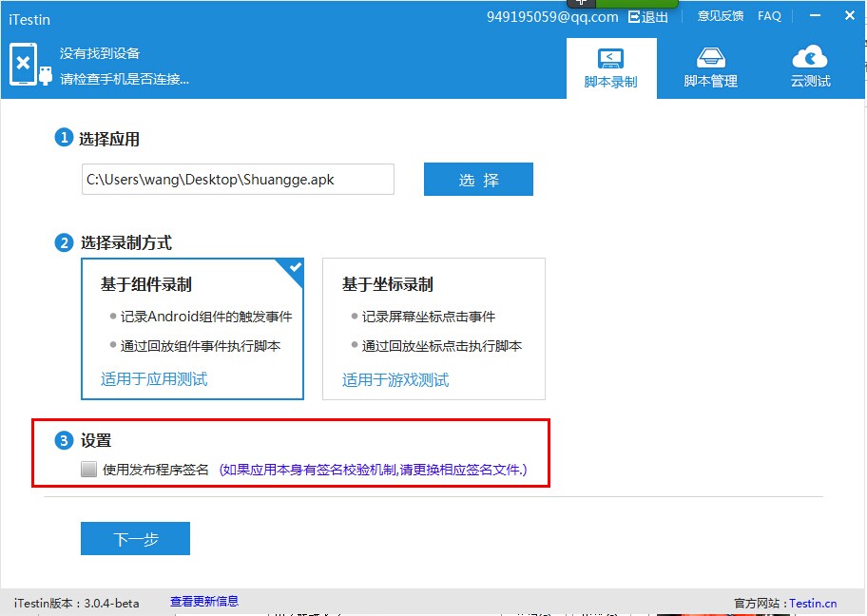Click the 适用于游戏测试 text
This screenshot has height=616, width=867.
395,380
